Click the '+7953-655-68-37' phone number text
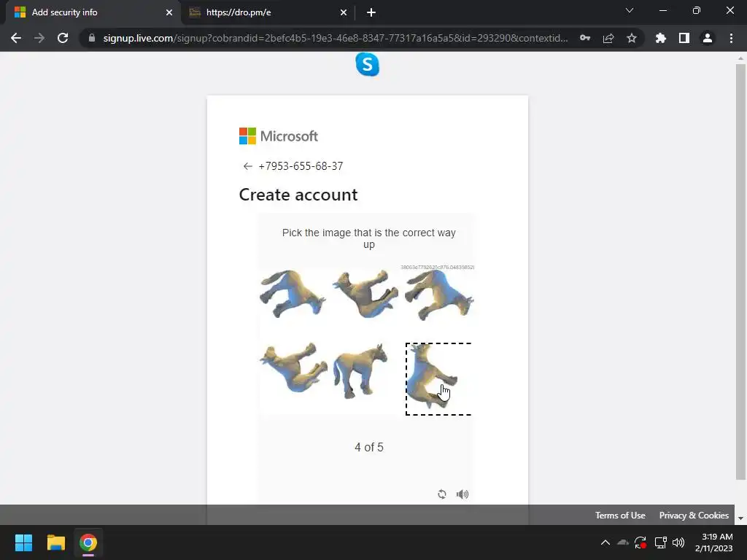Screen dimensions: 747x560 (x=301, y=166)
